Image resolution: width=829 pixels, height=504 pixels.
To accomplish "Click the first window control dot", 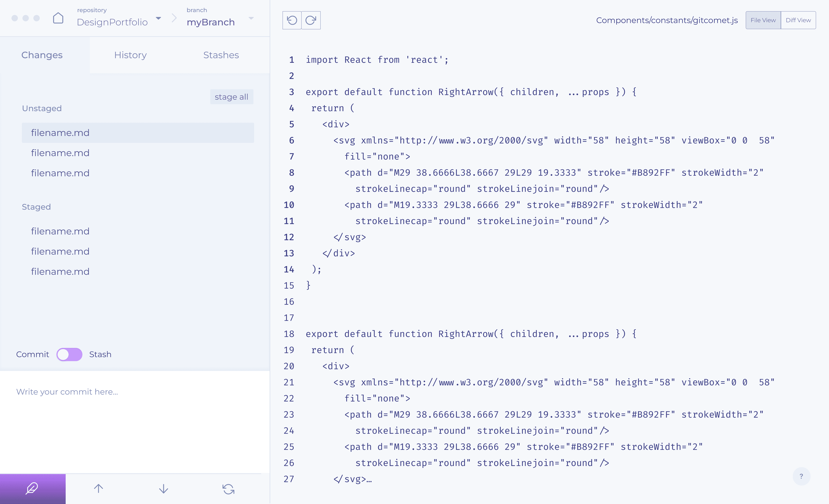I will point(14,18).
